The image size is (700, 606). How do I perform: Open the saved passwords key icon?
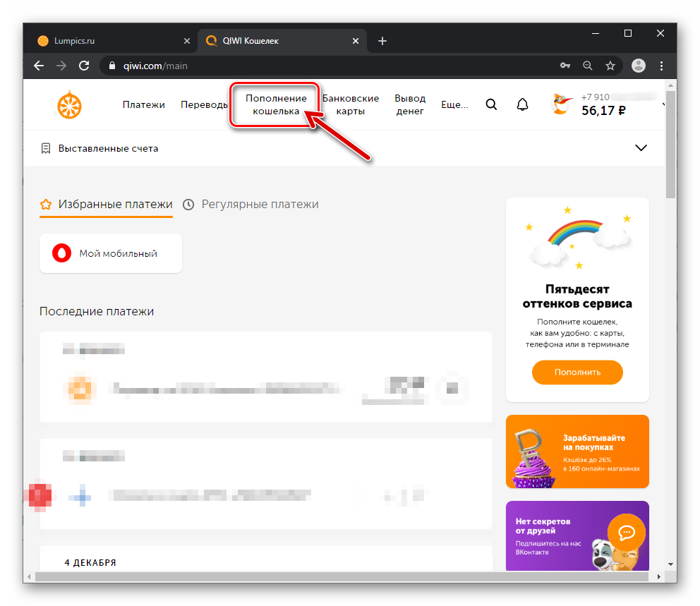pyautogui.click(x=565, y=66)
